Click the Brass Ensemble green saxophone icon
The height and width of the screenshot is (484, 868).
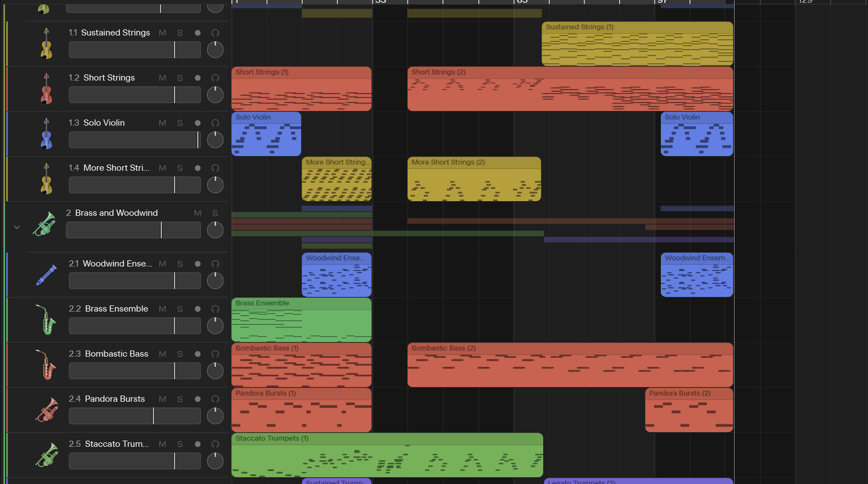pyautogui.click(x=46, y=320)
